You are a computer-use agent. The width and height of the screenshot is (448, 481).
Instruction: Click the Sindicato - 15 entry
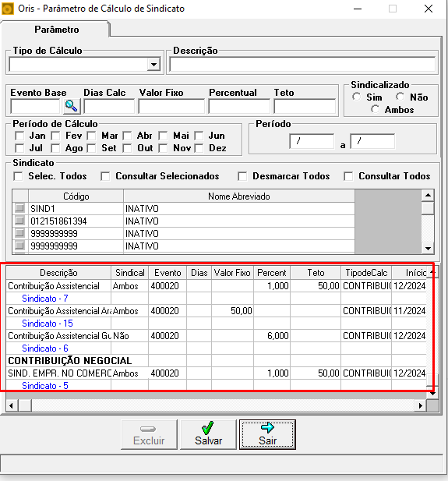[x=48, y=324]
